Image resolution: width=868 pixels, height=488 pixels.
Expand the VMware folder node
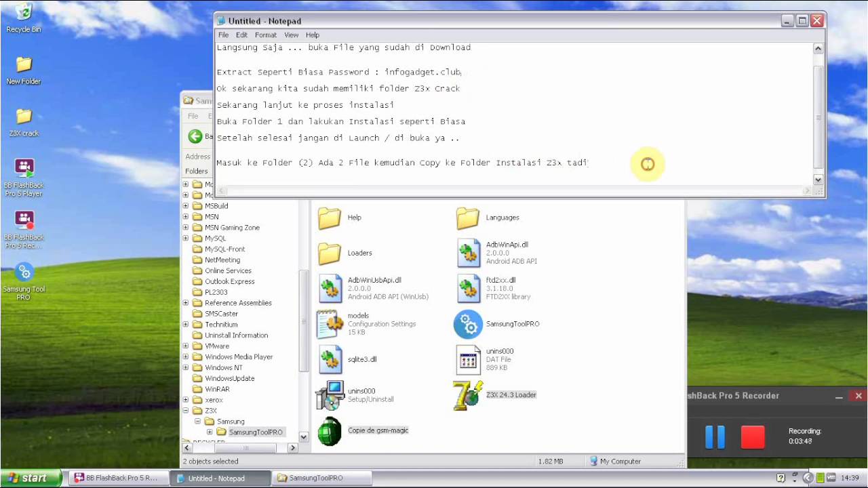click(x=186, y=346)
